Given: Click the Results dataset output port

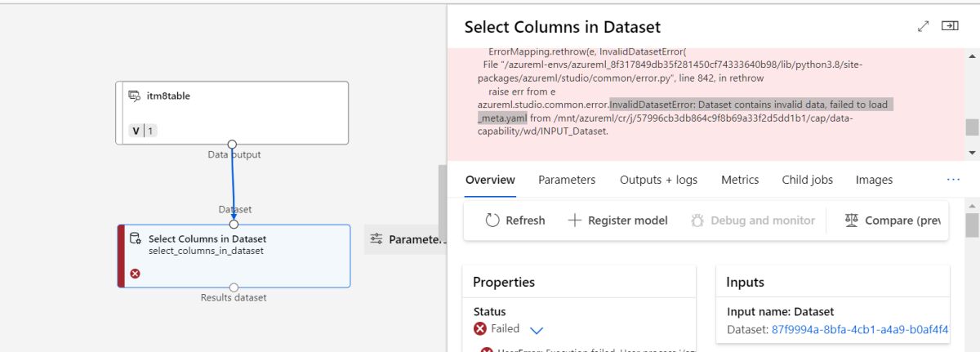Looking at the screenshot, I should 234,287.
